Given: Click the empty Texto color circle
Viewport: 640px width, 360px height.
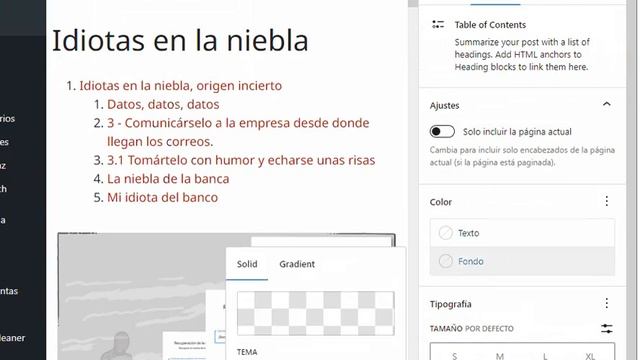Looking at the screenshot, I should (x=445, y=233).
